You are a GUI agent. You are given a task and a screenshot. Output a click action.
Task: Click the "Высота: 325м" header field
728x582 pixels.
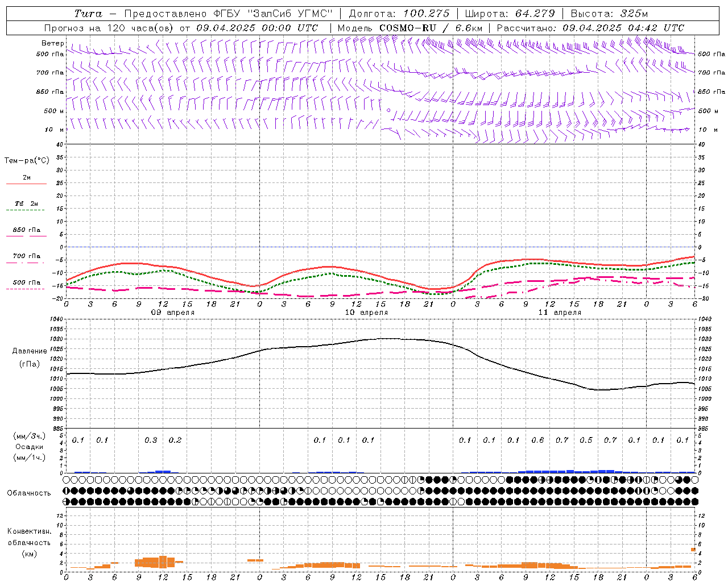point(609,14)
